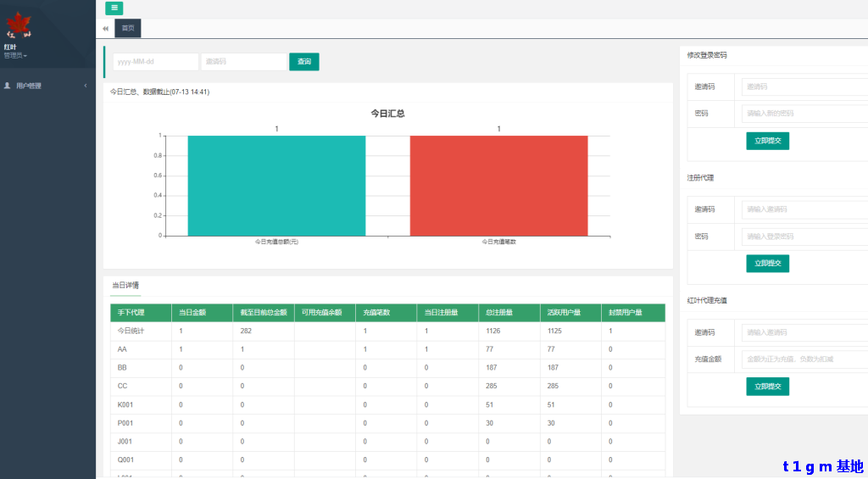This screenshot has height=479, width=868.
Task: Select the 当日详情 tab
Action: tap(125, 286)
